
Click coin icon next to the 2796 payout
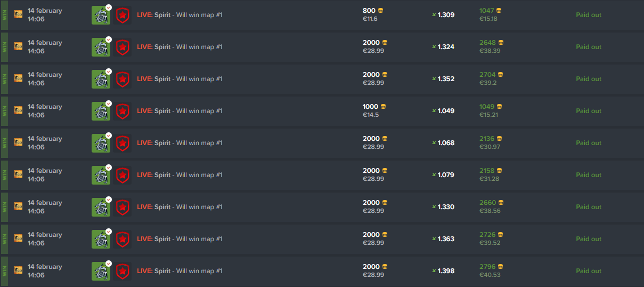click(500, 267)
